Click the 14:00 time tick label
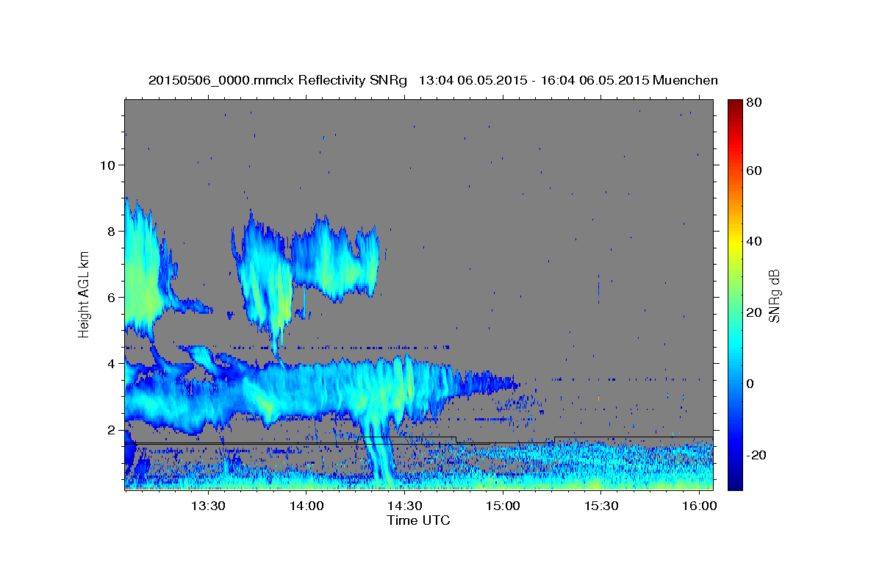This screenshot has width=882, height=588. tap(306, 506)
